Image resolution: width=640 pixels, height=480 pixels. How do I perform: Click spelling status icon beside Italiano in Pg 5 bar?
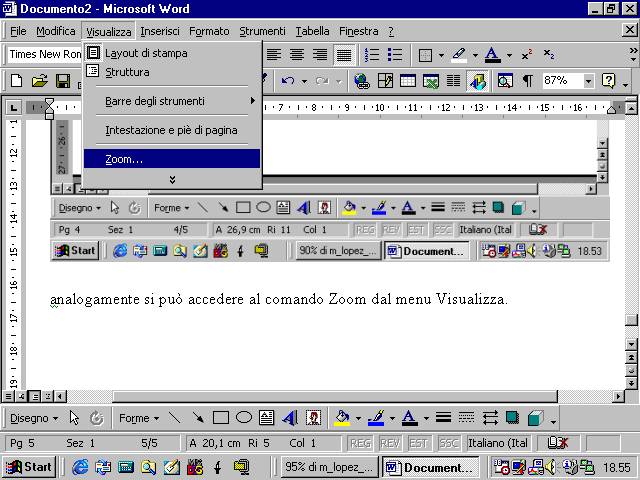[557, 443]
